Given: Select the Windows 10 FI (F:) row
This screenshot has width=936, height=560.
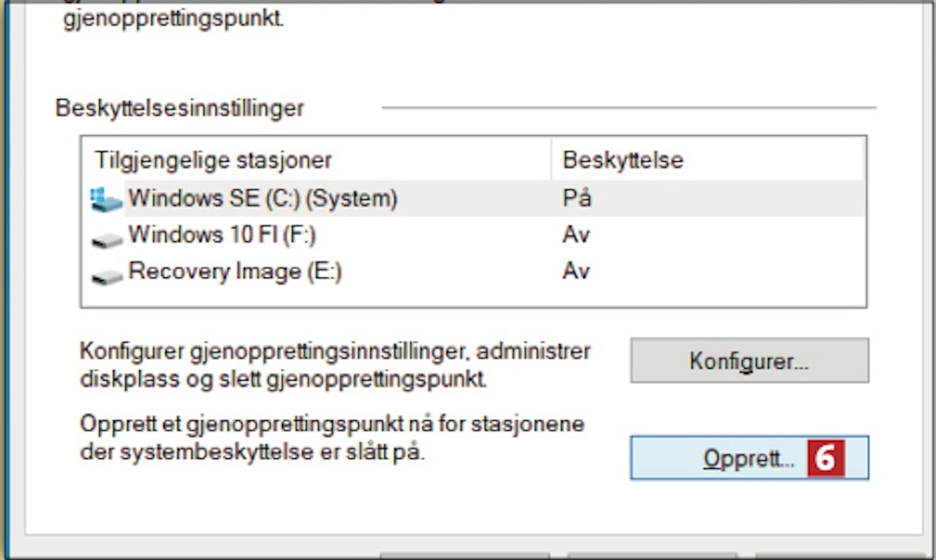Looking at the screenshot, I should tap(222, 235).
